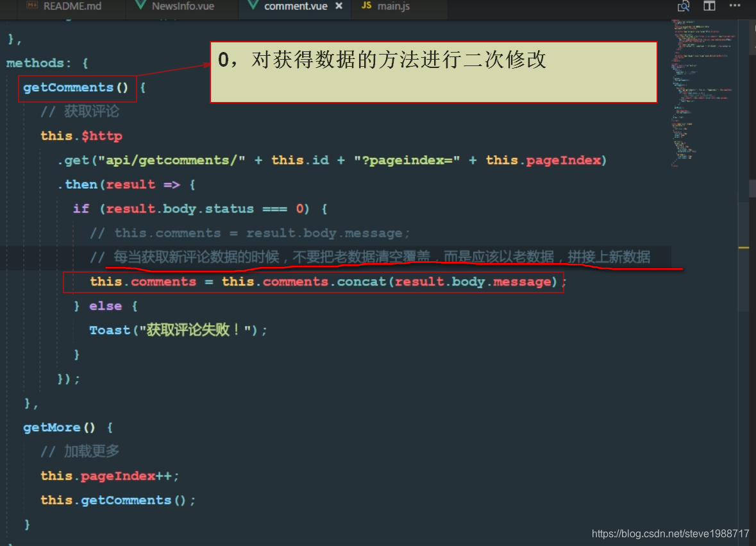Screen dimensions: 756x546
Task: Click the code minimap overview
Action: coord(703,93)
